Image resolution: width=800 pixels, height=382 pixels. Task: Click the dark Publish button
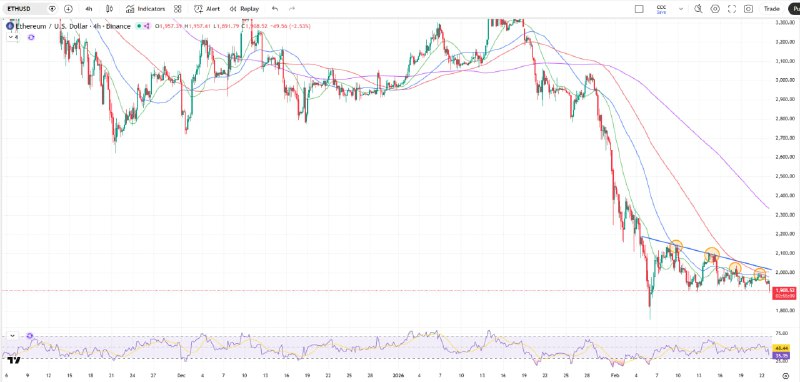click(x=794, y=9)
